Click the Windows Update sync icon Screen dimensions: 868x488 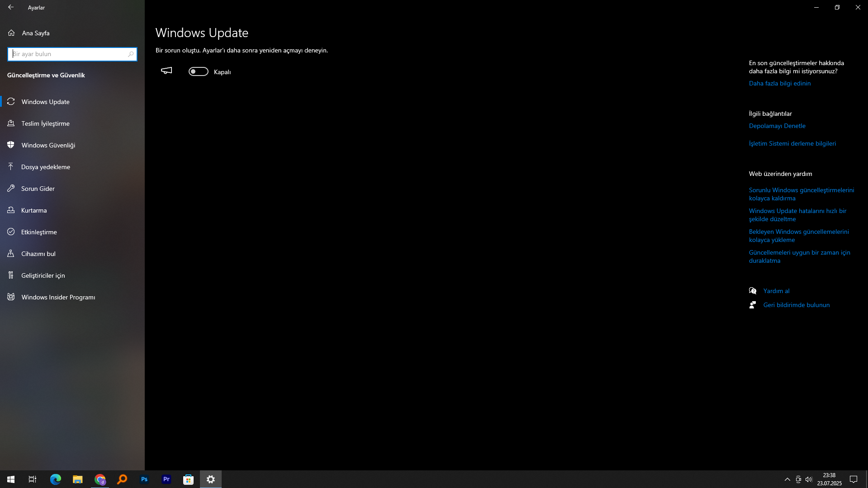point(11,102)
